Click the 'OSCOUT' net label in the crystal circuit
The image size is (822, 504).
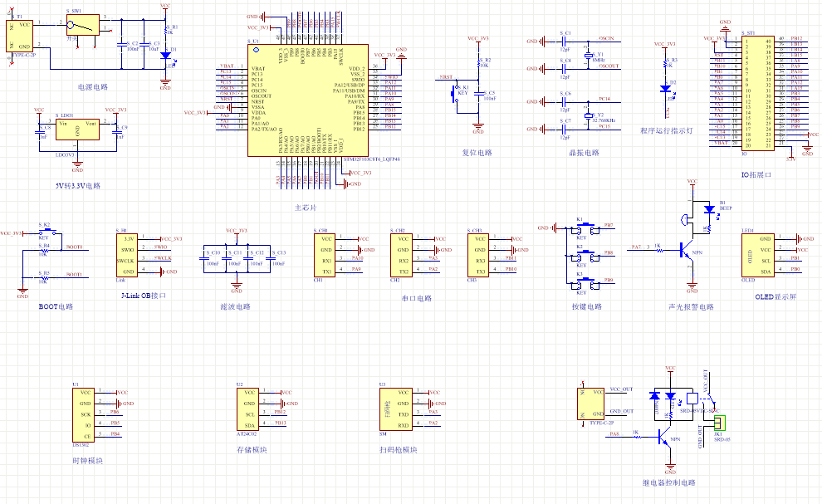tap(609, 66)
